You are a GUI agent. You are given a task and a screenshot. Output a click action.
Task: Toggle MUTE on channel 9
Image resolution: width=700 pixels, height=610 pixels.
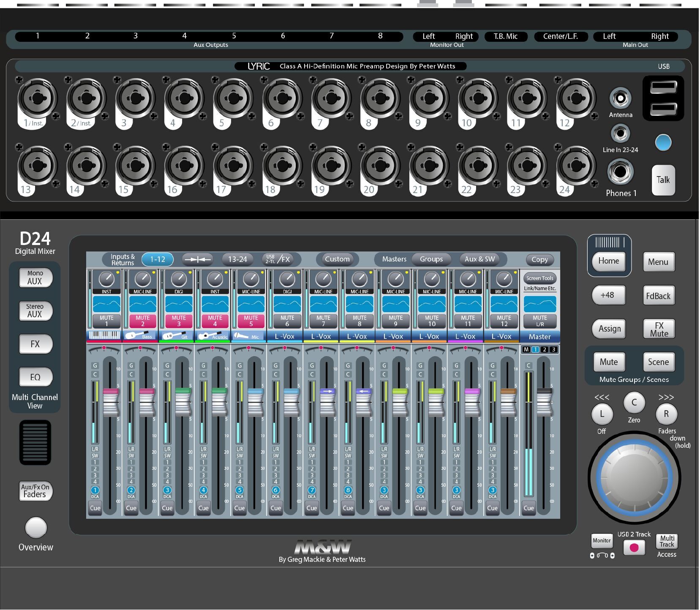click(x=395, y=321)
